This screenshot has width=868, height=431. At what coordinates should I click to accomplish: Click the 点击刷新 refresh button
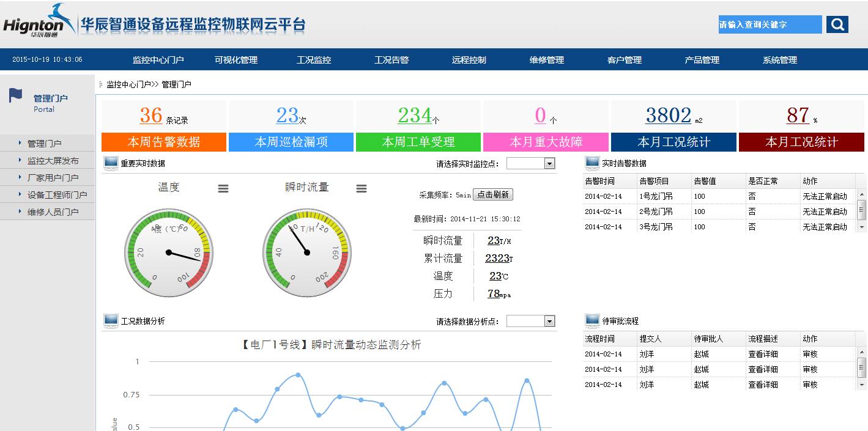tap(493, 194)
